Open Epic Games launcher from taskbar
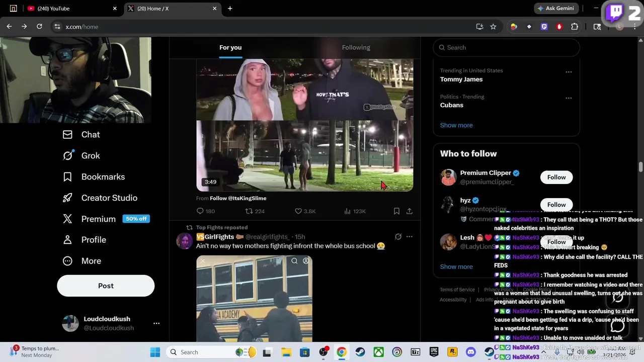The height and width of the screenshot is (362, 644). (434, 352)
